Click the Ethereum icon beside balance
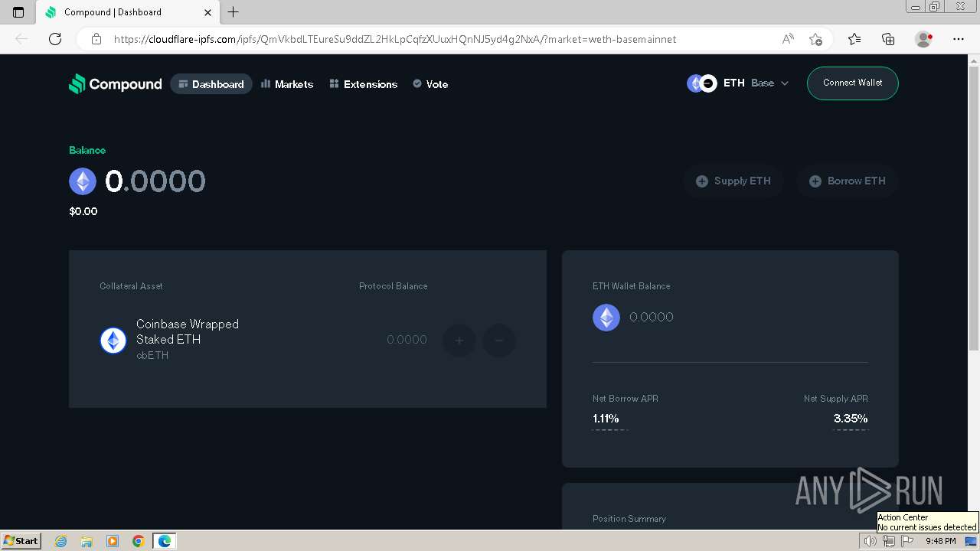Image resolution: width=980 pixels, height=551 pixels. 83,181
